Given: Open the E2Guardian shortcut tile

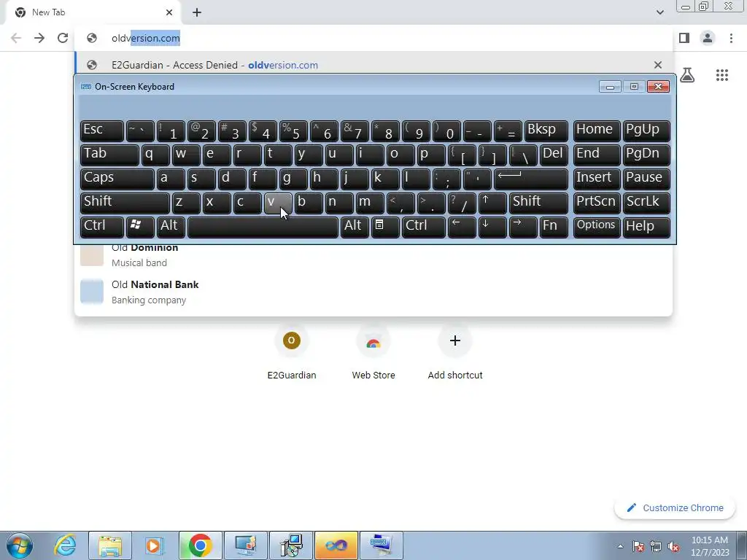Looking at the screenshot, I should click(292, 352).
